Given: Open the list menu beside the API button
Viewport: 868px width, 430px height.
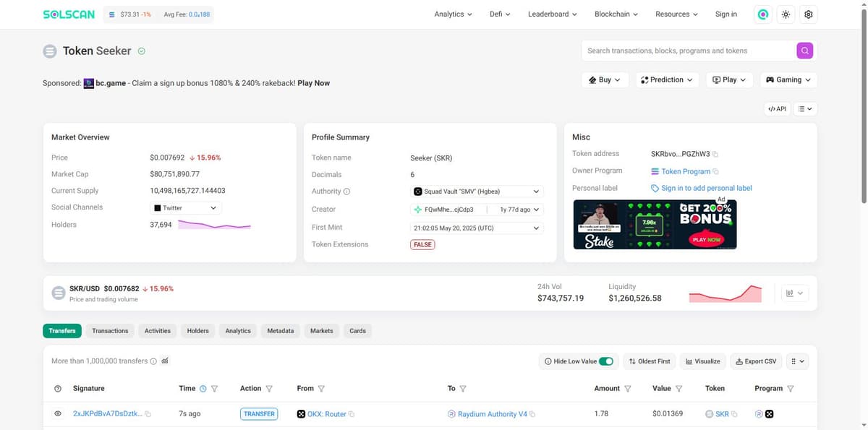Looking at the screenshot, I should tap(805, 109).
